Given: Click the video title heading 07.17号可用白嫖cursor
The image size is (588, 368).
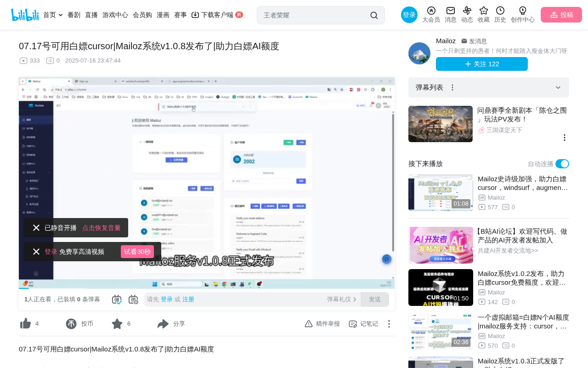Looking at the screenshot, I should pos(149,46).
